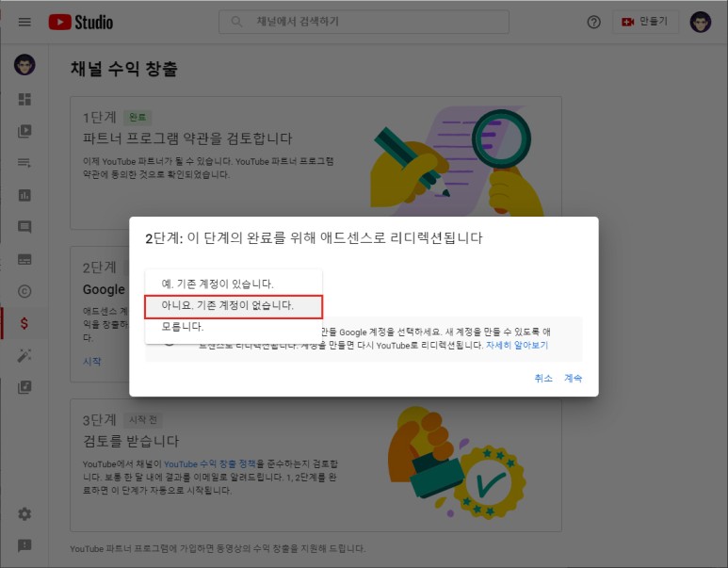The image size is (728, 568).
Task: Click the dialog title about 애드센스 redirect
Action: coord(314,238)
